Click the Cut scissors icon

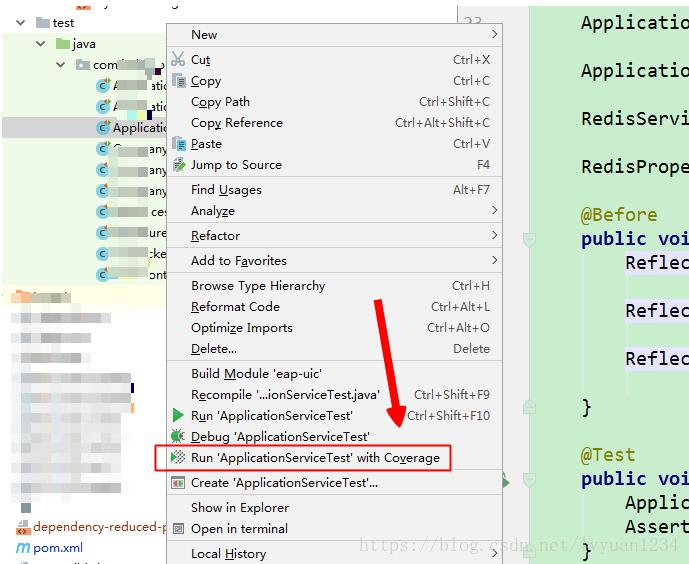point(178,59)
